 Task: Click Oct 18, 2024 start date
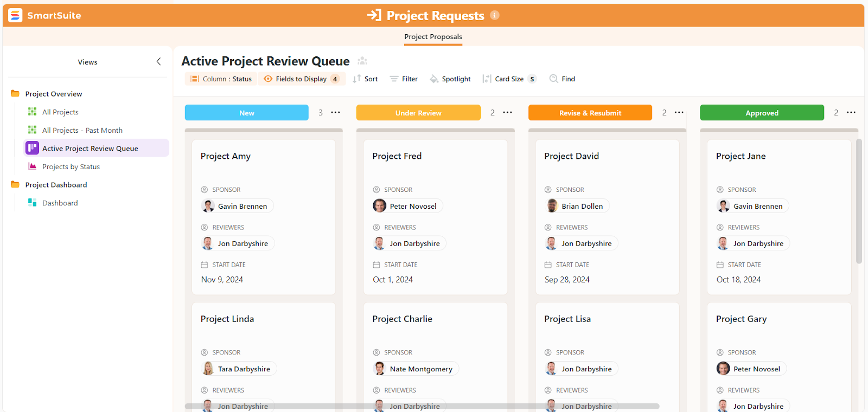pyautogui.click(x=738, y=280)
